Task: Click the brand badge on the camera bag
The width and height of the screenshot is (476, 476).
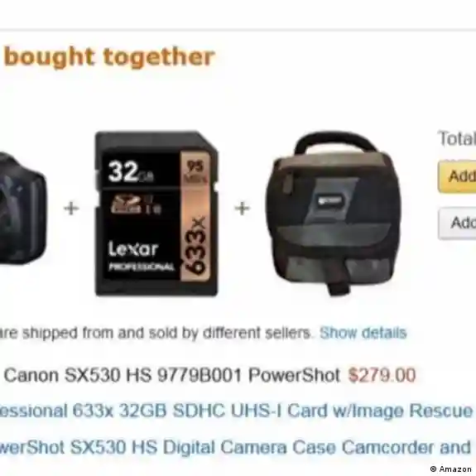Action: point(330,200)
